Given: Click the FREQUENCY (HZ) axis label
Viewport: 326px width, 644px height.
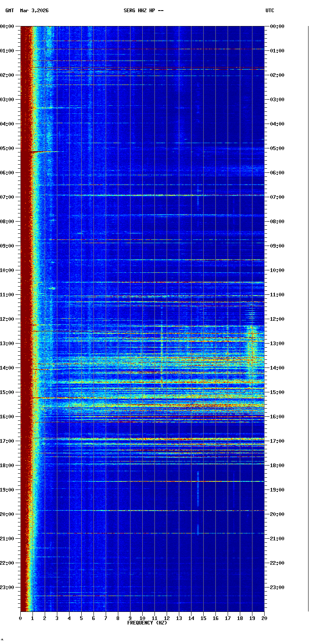Looking at the screenshot, I should tap(147, 623).
